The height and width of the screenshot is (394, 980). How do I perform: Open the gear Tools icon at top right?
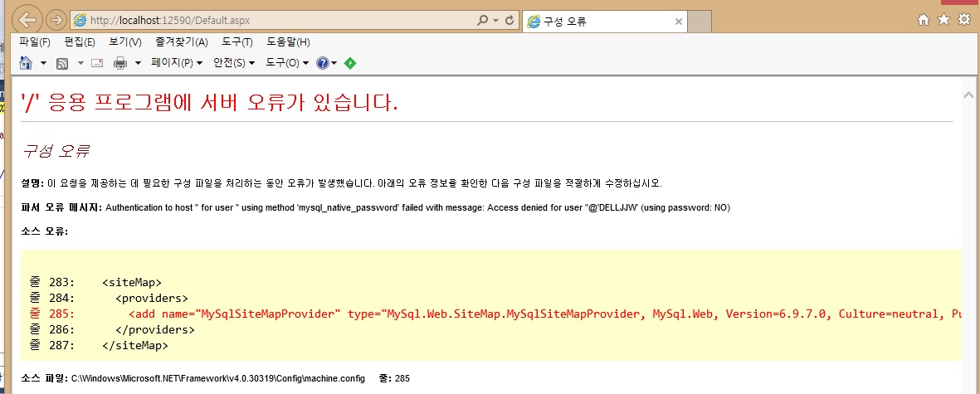click(x=963, y=20)
